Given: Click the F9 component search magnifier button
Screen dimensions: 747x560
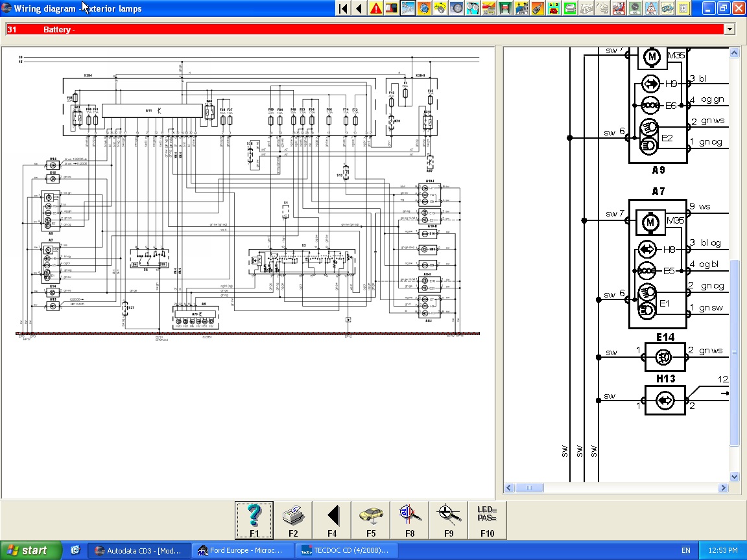Looking at the screenshot, I should (448, 520).
